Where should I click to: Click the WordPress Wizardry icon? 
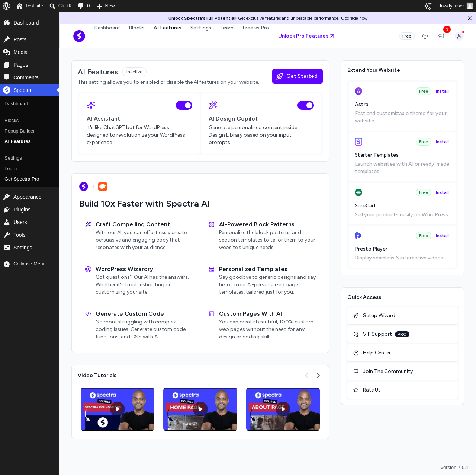click(x=88, y=269)
